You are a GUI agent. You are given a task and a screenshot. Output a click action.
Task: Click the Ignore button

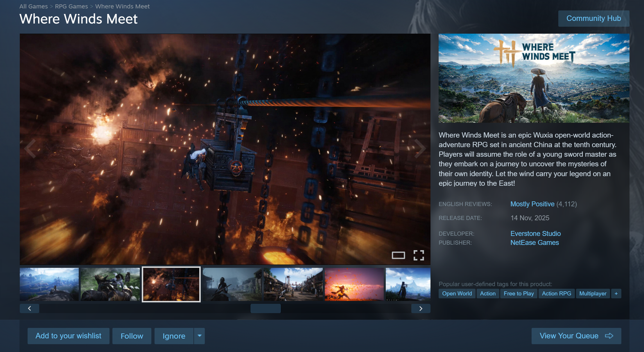click(174, 336)
